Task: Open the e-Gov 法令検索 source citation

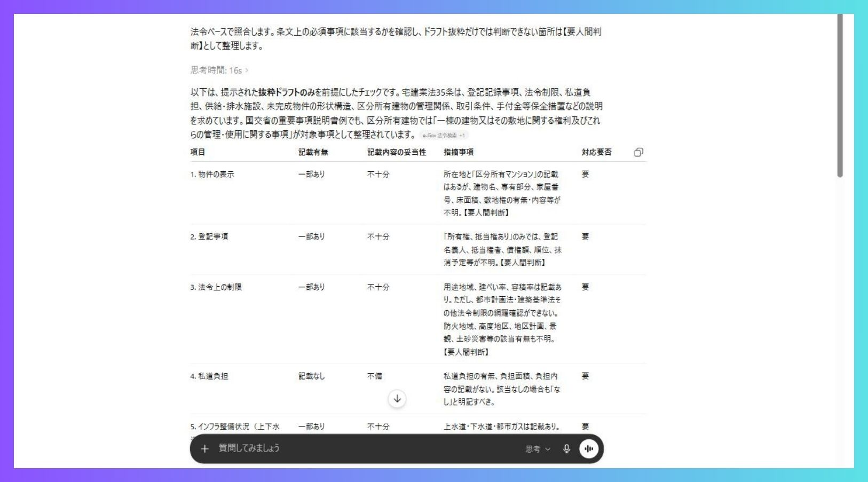Action: 444,135
